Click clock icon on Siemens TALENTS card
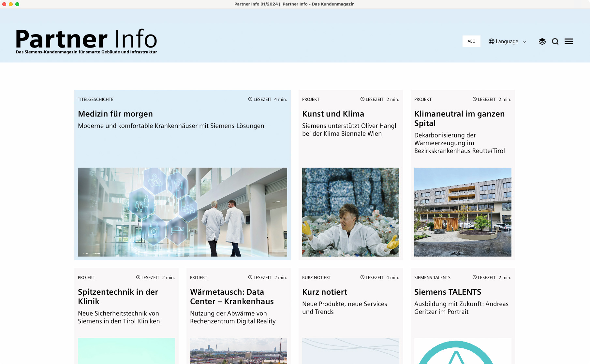The width and height of the screenshot is (590, 364). pyautogui.click(x=475, y=277)
